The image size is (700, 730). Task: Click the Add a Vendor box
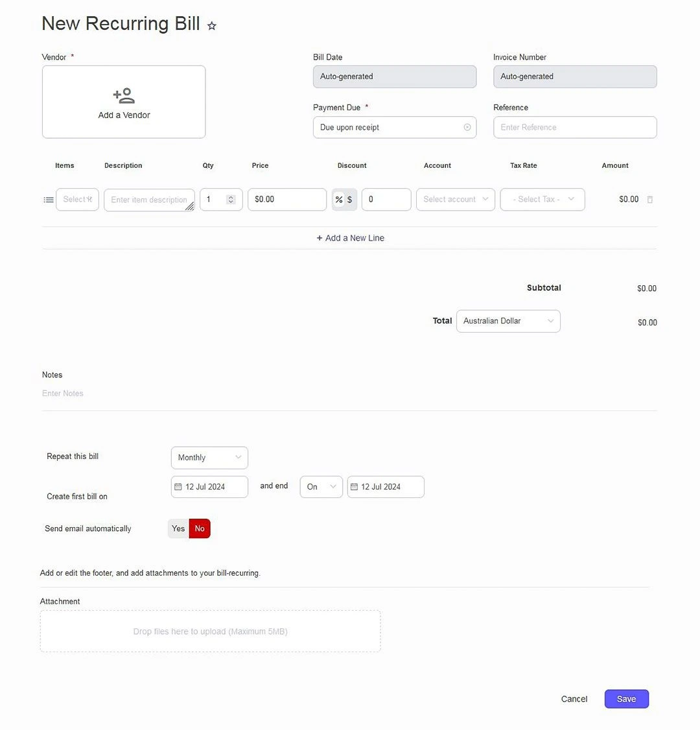124,102
